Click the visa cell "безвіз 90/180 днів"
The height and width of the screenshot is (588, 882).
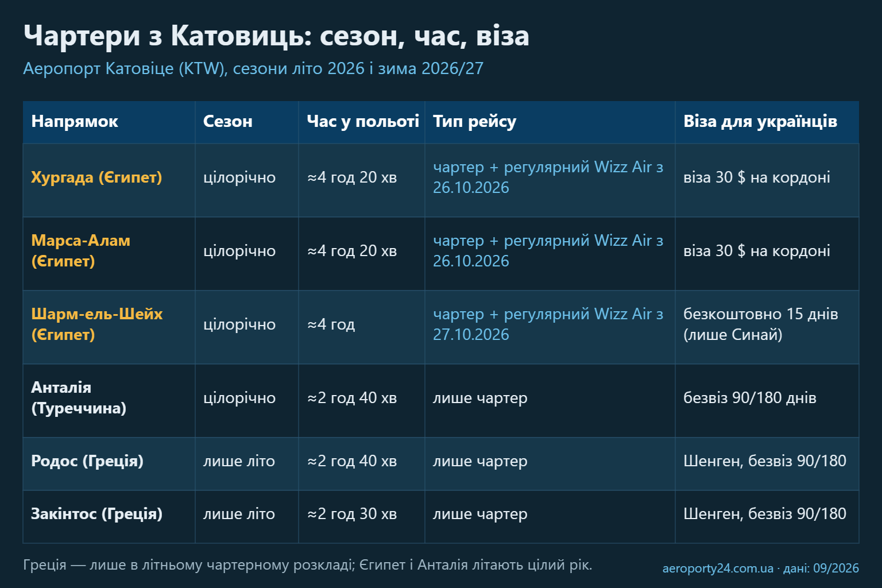(x=750, y=398)
